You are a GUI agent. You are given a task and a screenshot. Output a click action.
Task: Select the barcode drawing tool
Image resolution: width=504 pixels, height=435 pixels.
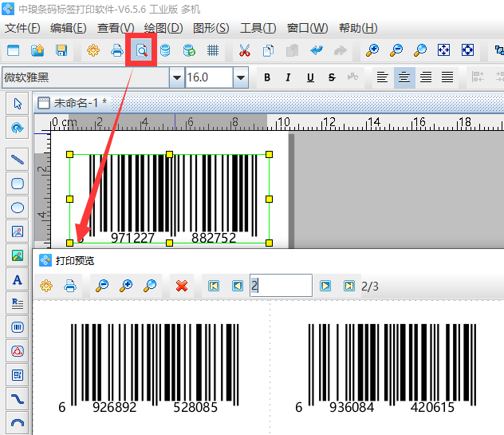[17, 326]
